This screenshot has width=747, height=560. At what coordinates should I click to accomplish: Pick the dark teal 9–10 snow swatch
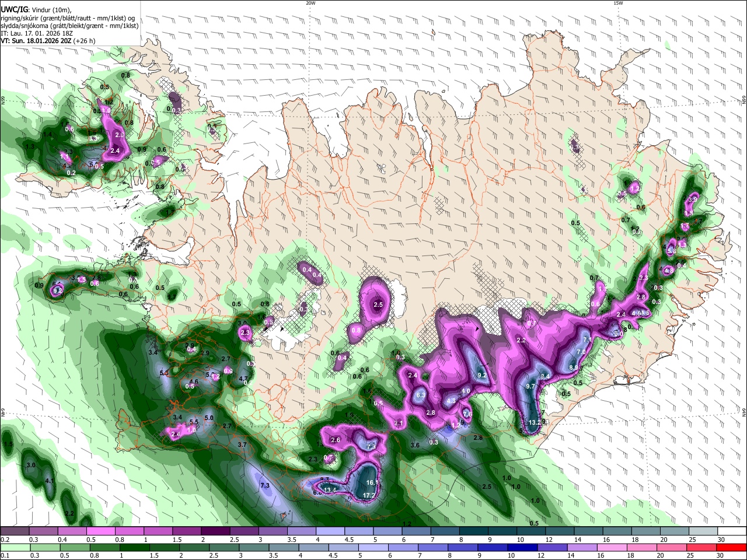[x=502, y=531]
